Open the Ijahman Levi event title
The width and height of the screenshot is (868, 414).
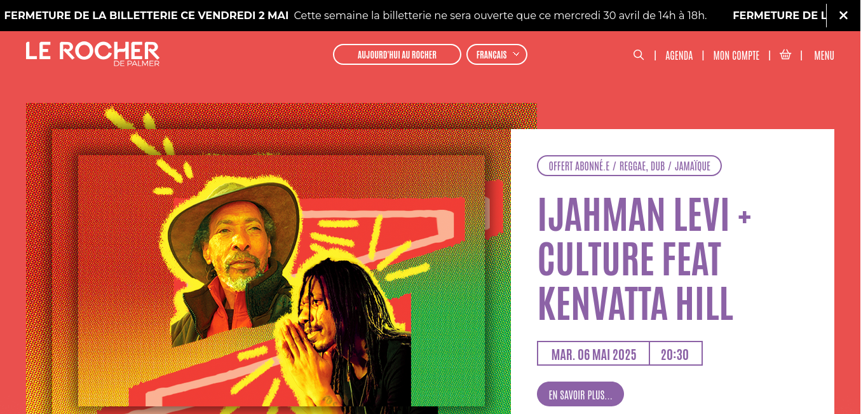644,259
